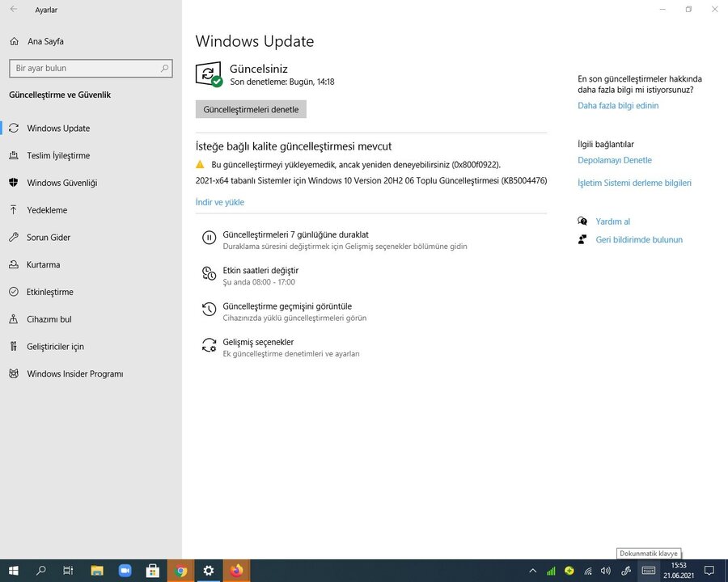Click İşletim Sistemi derleme bilgileri link
Viewport: 728px width, 582px height.
pyautogui.click(x=634, y=183)
